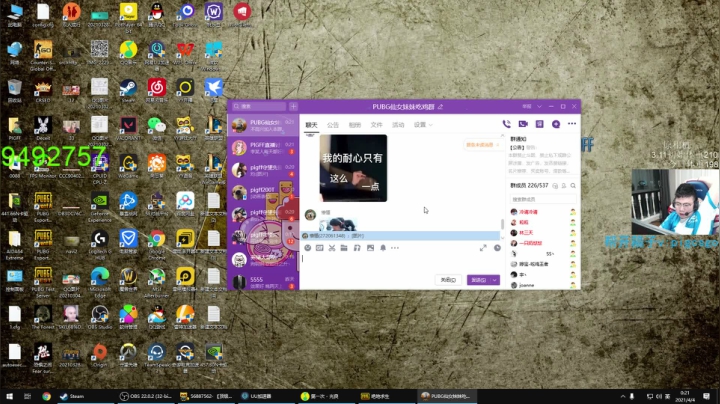Open the VALORANT desktop shortcut
This screenshot has height=404, width=720.
[128, 128]
